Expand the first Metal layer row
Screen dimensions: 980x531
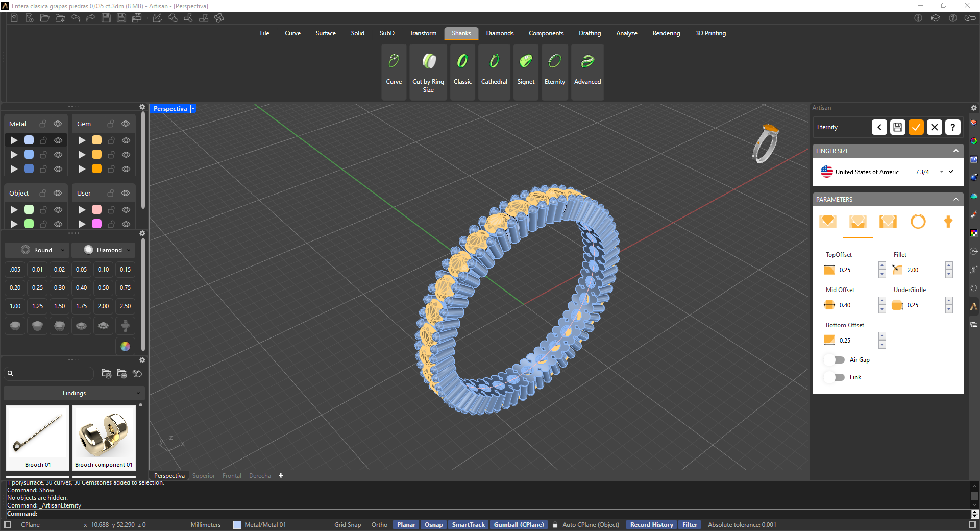[x=14, y=140]
